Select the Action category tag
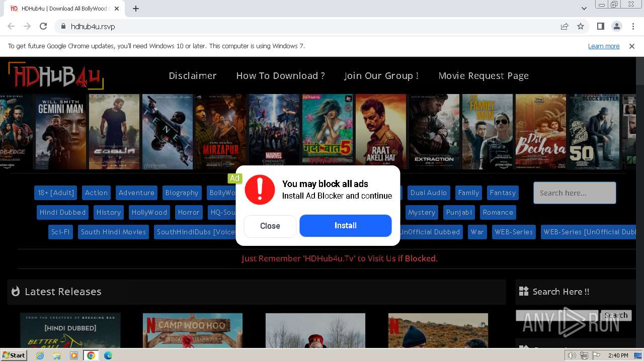The height and width of the screenshot is (362, 644). 96,193
